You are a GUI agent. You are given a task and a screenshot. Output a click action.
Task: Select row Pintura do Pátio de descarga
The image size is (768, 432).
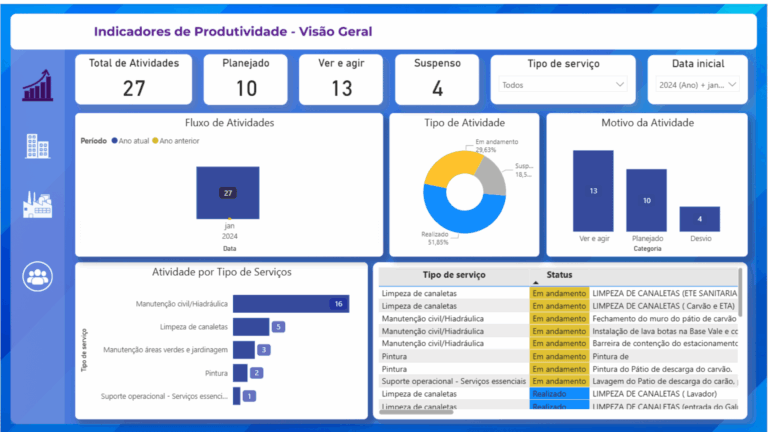[x=558, y=369]
